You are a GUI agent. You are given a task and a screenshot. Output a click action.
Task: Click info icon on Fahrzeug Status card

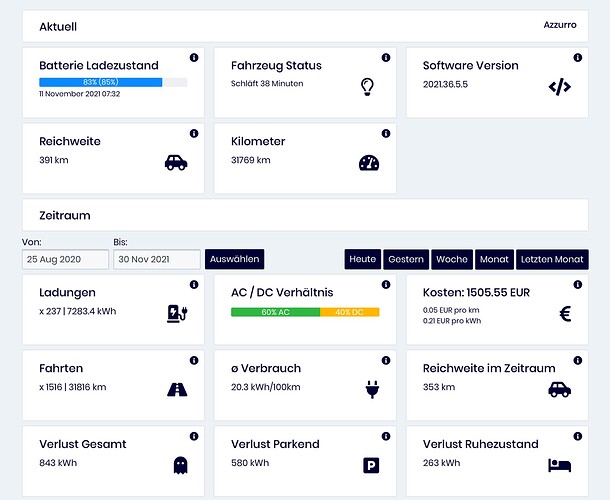click(x=386, y=58)
